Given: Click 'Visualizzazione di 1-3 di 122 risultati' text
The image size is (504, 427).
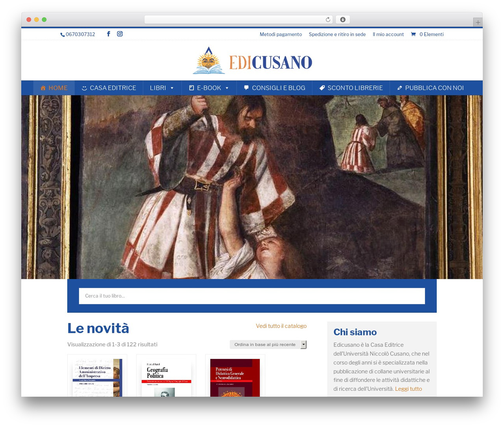Looking at the screenshot, I should point(112,344).
